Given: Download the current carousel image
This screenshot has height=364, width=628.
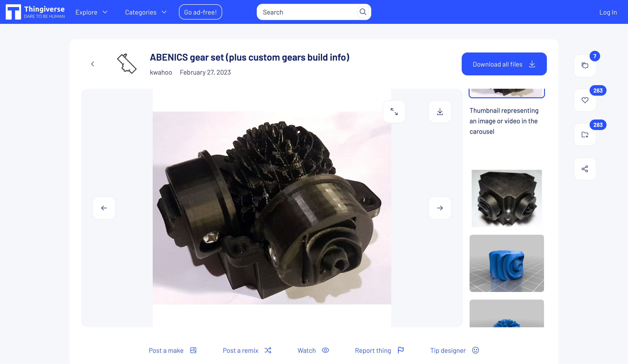Looking at the screenshot, I should (440, 112).
